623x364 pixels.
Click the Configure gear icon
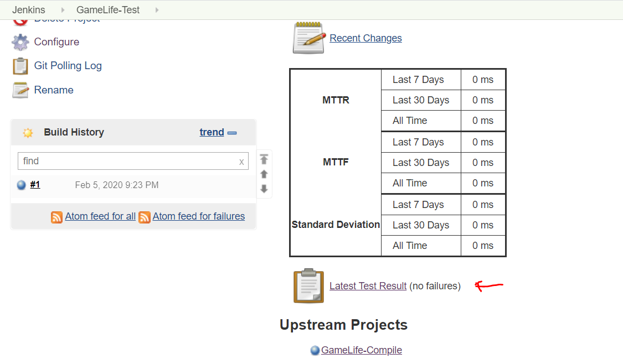click(x=20, y=42)
